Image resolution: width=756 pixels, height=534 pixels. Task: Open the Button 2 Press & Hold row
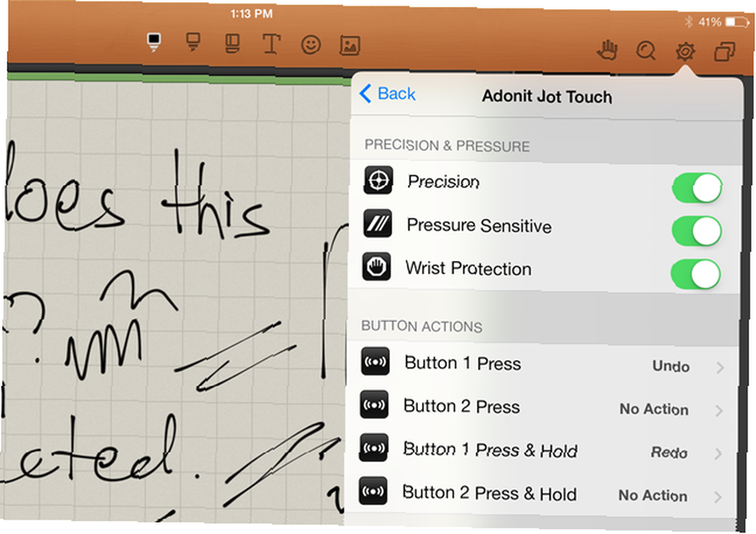[x=540, y=495]
